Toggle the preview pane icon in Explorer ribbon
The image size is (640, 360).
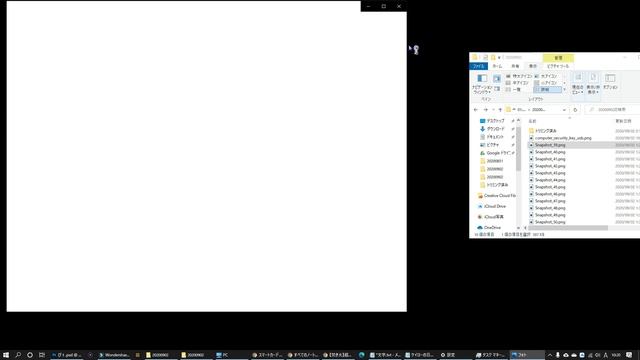(497, 78)
